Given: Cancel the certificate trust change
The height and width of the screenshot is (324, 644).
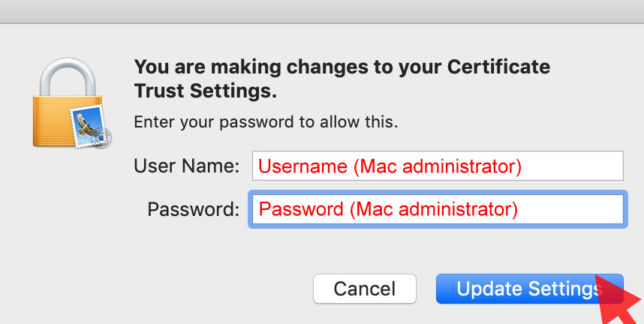Looking at the screenshot, I should [364, 289].
